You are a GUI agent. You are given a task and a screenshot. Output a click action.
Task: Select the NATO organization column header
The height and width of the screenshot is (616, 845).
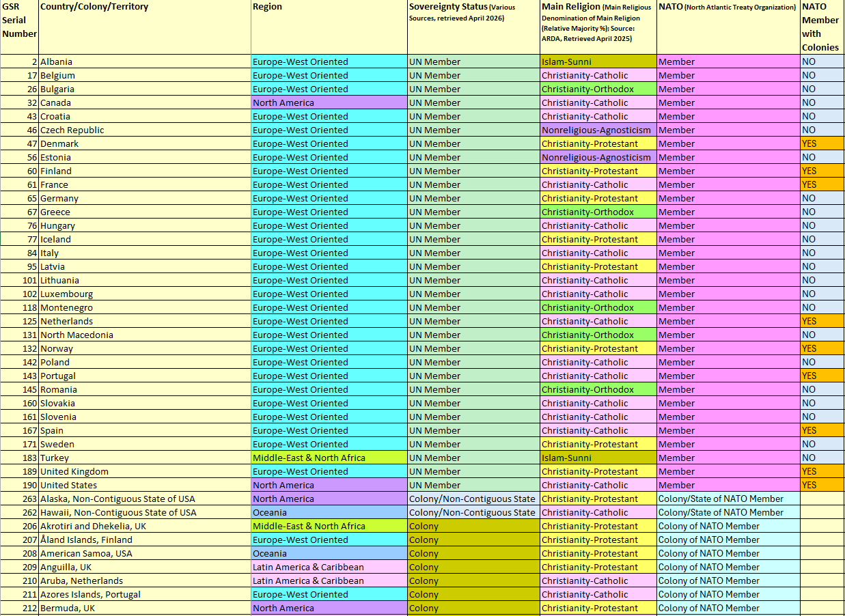tap(728, 27)
